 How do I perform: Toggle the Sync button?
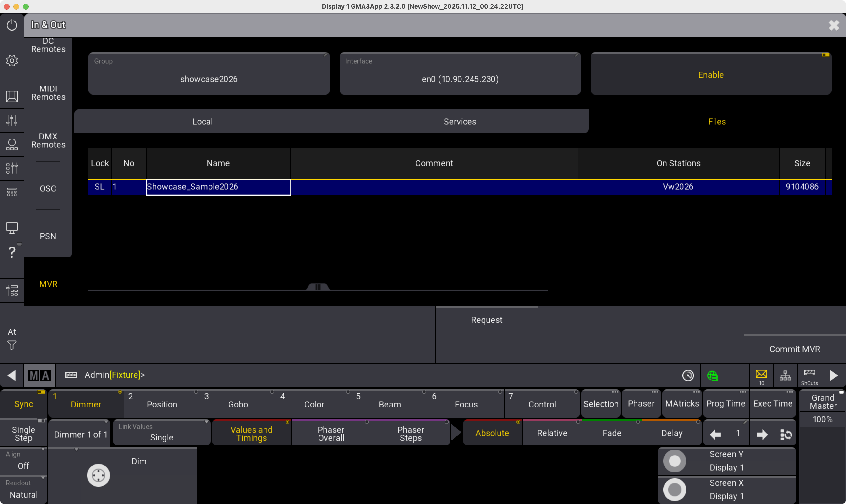(x=23, y=404)
